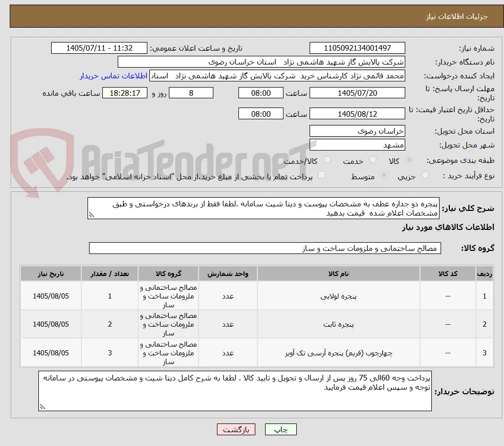This screenshot has height=446, width=504.
Task: Click need date 1405/08/05 in row 2
Action: pyautogui.click(x=51, y=325)
